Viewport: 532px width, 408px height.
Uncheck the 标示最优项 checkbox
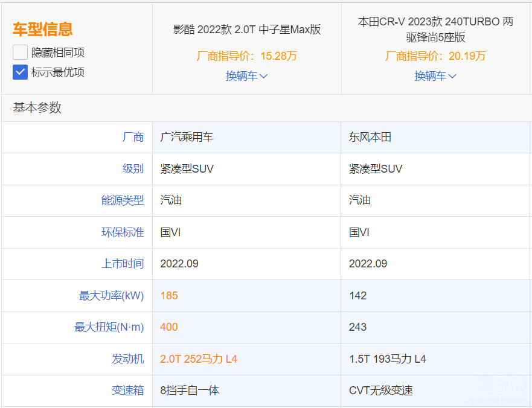pyautogui.click(x=21, y=72)
